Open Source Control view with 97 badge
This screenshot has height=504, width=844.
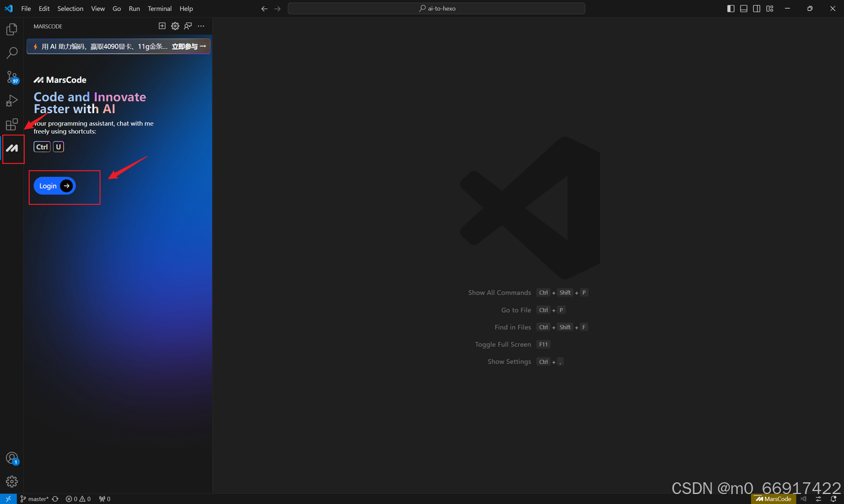pos(12,77)
